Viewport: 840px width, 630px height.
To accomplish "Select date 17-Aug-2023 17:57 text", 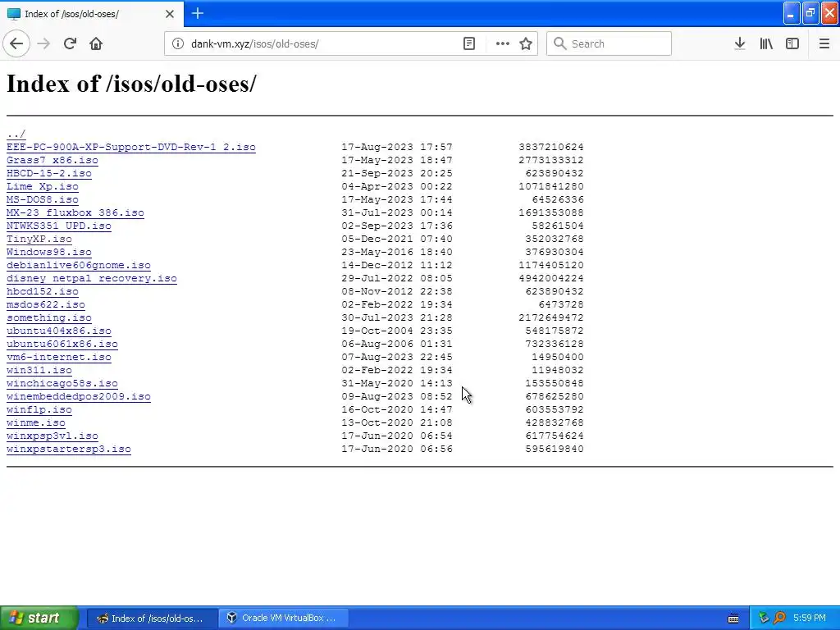I will (x=397, y=147).
